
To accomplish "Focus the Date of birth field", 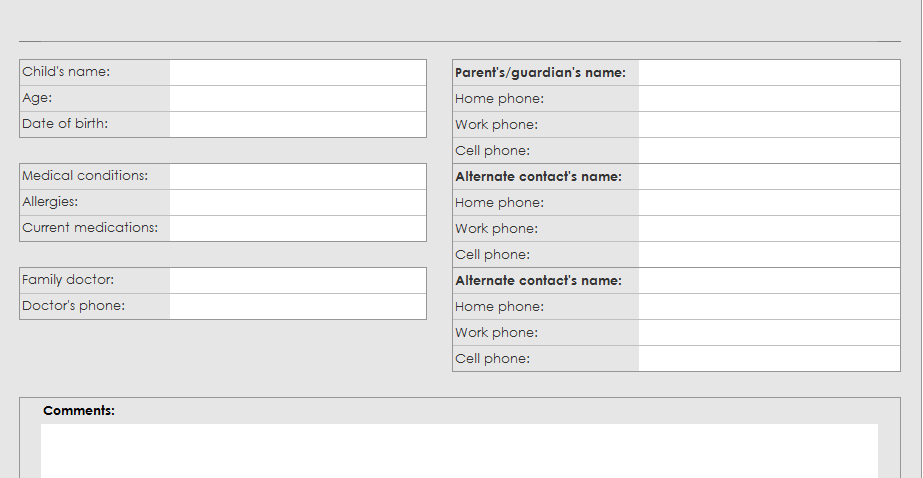I will pyautogui.click(x=297, y=124).
